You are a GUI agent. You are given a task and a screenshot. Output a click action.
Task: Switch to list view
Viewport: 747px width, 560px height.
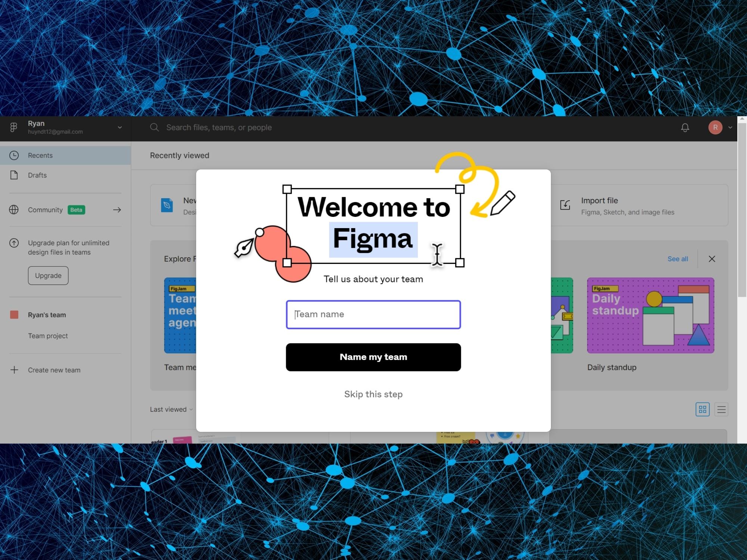721,410
